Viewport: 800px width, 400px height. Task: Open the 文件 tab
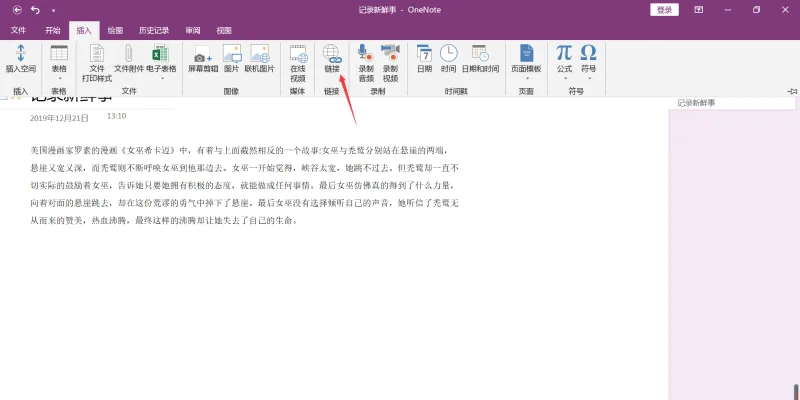(x=18, y=31)
